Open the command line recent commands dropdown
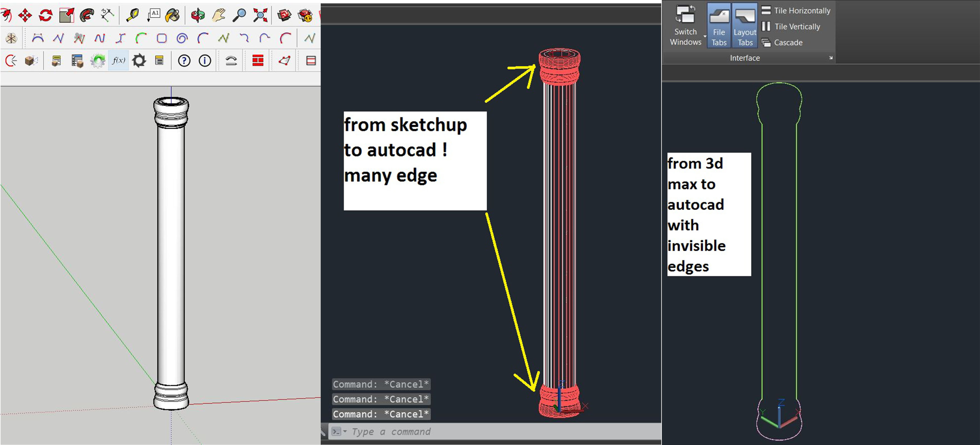This screenshot has height=445, width=980. [x=345, y=431]
